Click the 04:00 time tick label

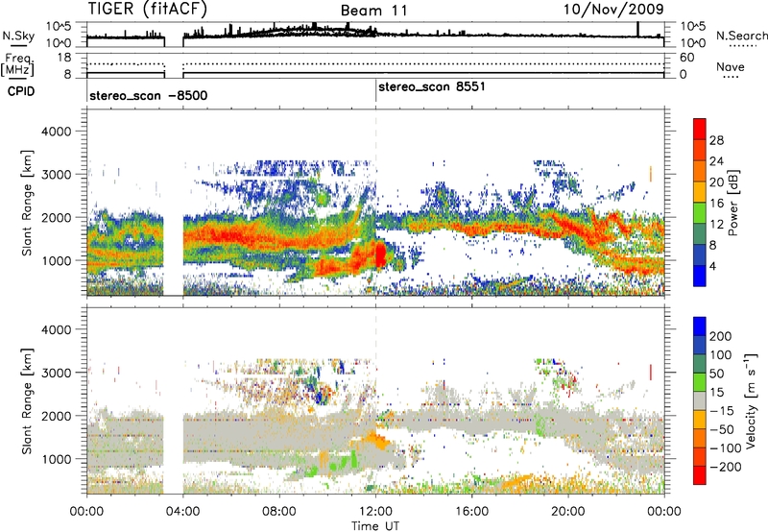pos(182,512)
